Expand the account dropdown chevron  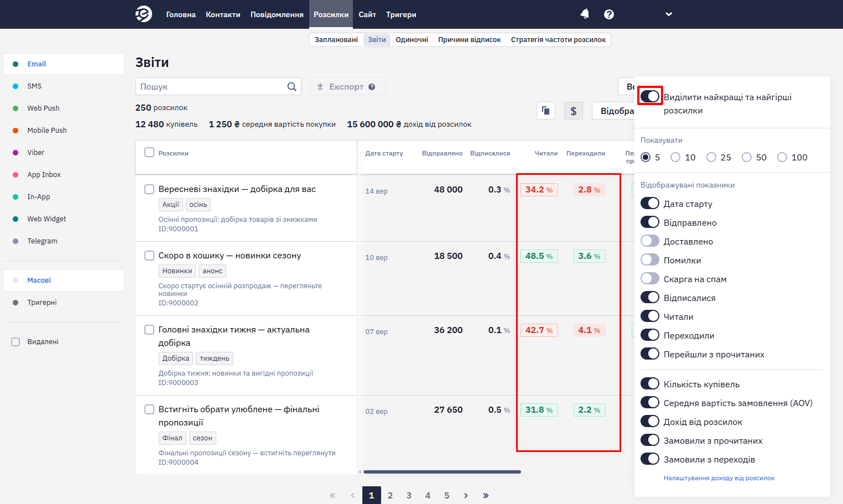click(x=669, y=14)
